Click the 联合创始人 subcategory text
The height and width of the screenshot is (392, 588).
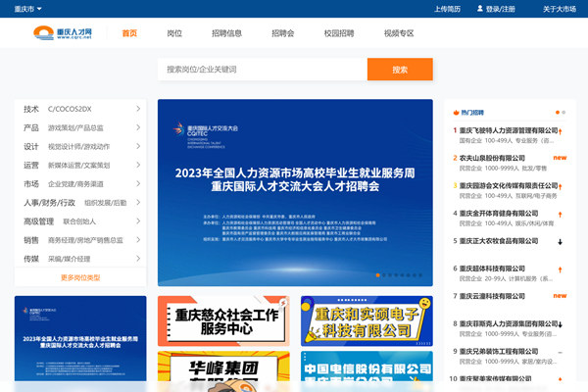[79, 221]
